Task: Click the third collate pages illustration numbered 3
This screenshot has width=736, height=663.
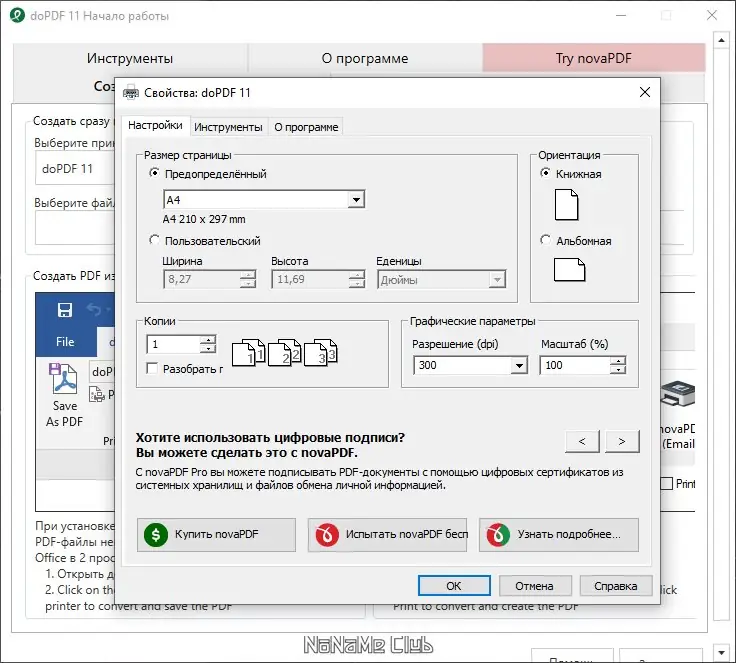Action: (321, 352)
